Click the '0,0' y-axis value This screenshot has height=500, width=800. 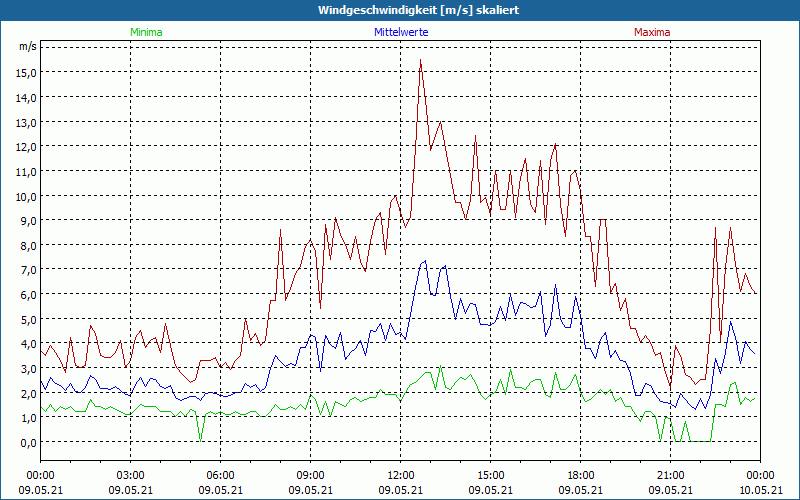pos(29,443)
